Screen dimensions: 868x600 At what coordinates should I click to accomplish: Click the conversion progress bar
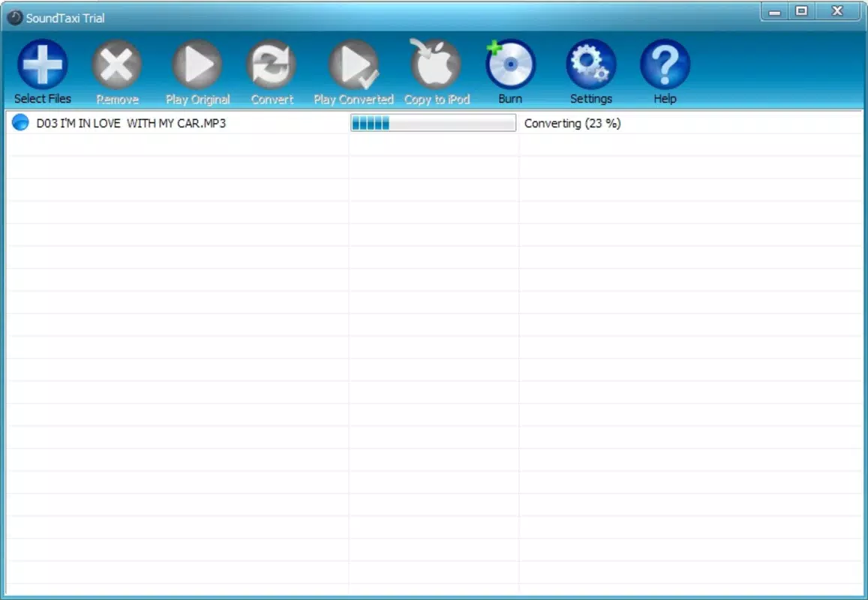click(x=434, y=123)
